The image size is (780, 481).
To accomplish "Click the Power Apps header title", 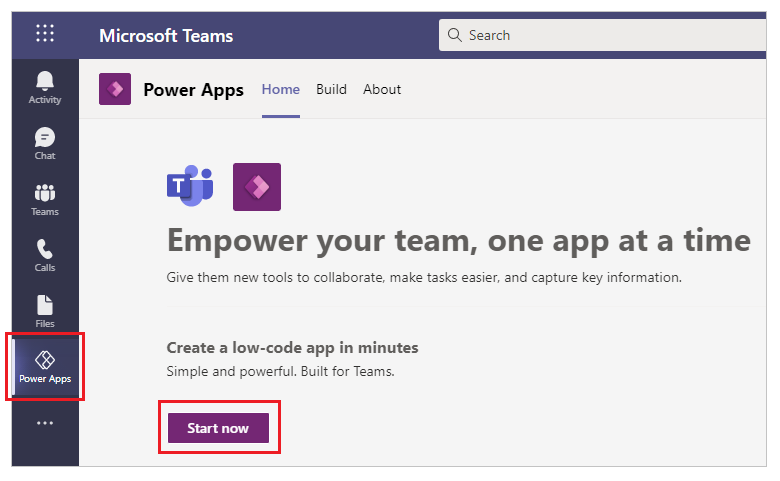I will point(194,90).
